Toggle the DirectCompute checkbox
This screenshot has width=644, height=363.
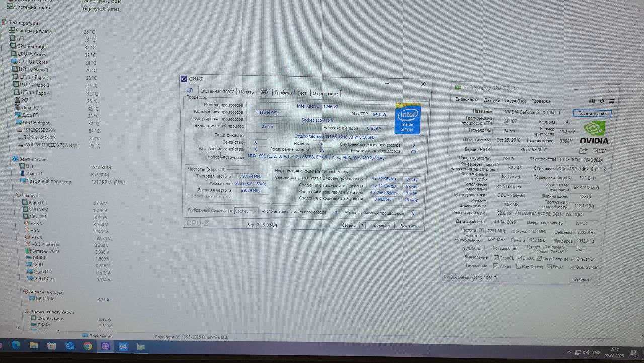[539, 259]
